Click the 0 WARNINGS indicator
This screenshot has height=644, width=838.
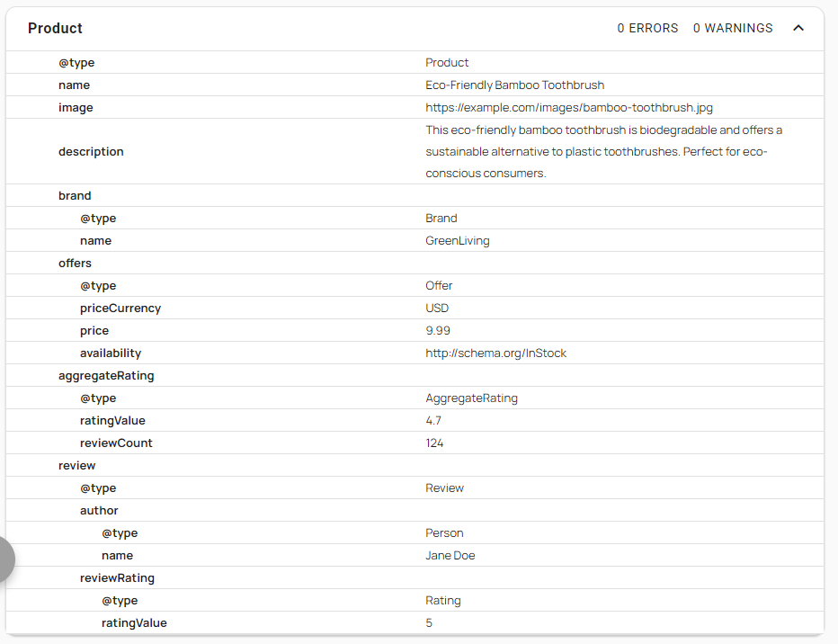[733, 28]
